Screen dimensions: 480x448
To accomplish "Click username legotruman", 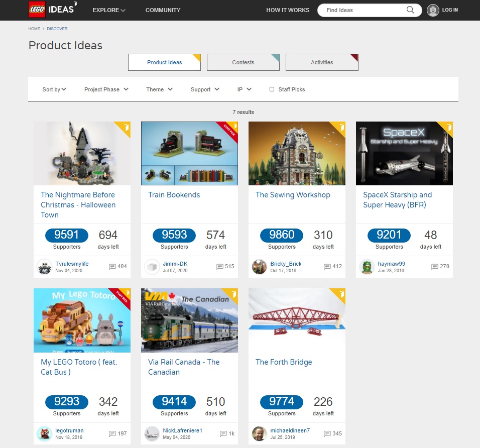I will [x=69, y=430].
